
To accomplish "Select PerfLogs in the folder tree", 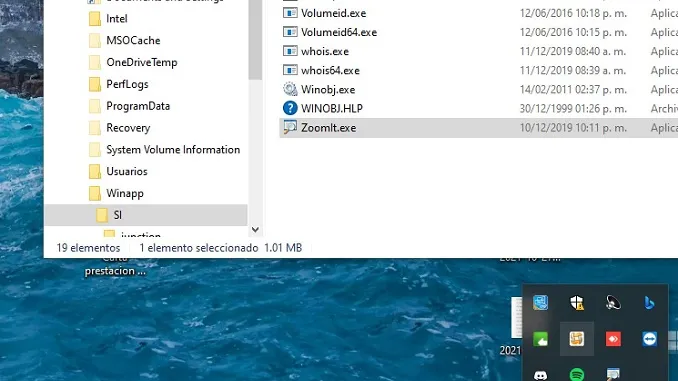I will (x=127, y=84).
